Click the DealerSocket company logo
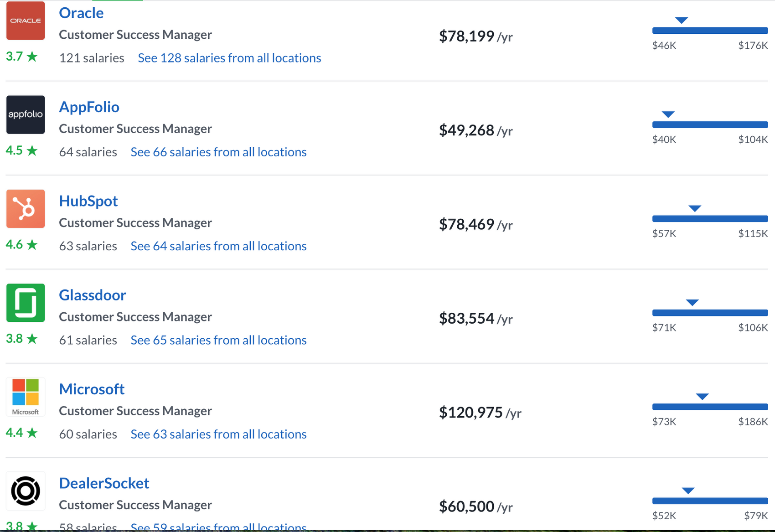This screenshot has width=775, height=532. pos(26,491)
